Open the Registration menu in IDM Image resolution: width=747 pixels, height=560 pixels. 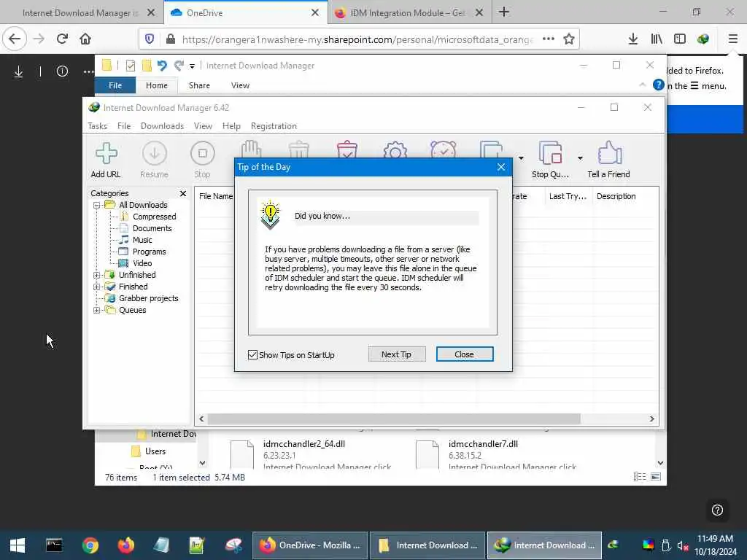pos(274,126)
